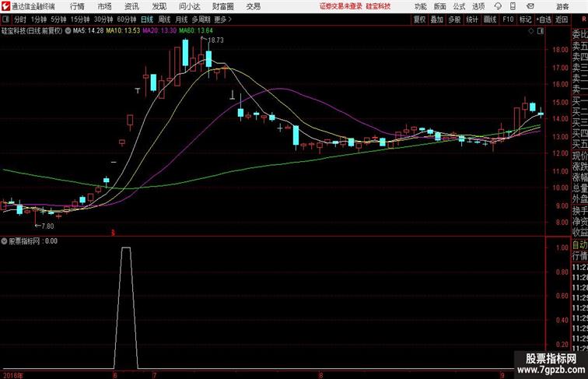Open the 发现 menu
Viewport: 588px width, 379px height.
click(x=159, y=6)
